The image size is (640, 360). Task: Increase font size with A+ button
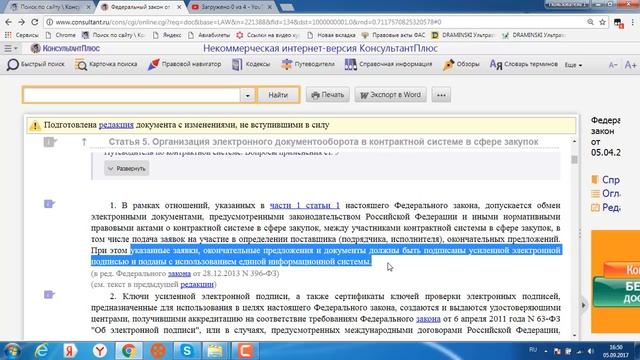(x=630, y=65)
